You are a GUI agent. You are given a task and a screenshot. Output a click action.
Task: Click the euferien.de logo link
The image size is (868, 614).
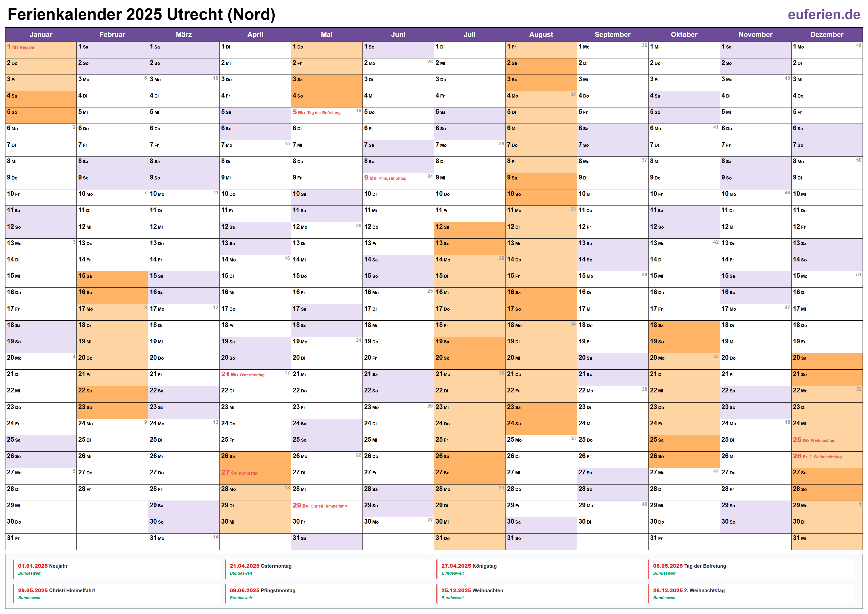tap(824, 14)
